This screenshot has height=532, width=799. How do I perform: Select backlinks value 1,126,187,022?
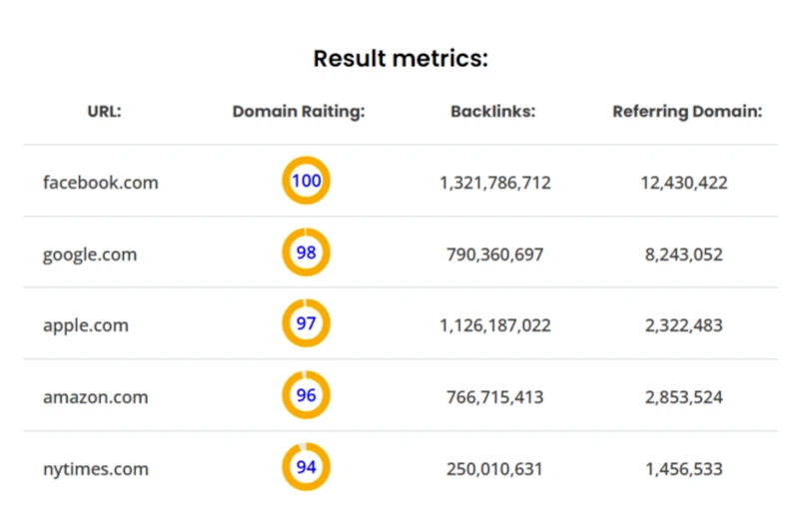pyautogui.click(x=495, y=325)
